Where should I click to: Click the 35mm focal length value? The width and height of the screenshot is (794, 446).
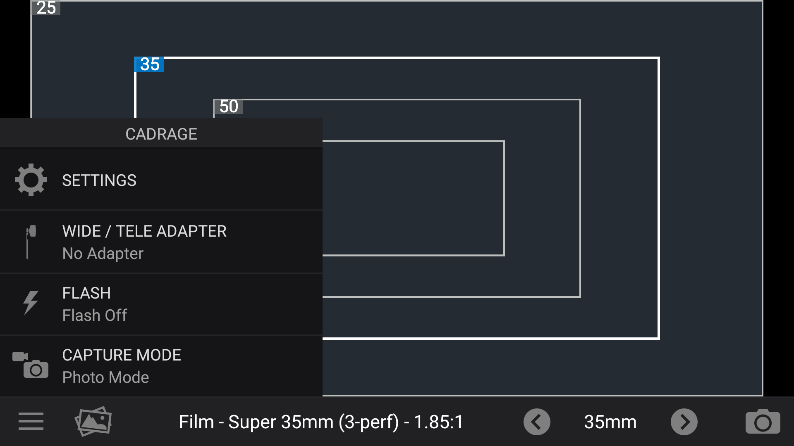(610, 422)
